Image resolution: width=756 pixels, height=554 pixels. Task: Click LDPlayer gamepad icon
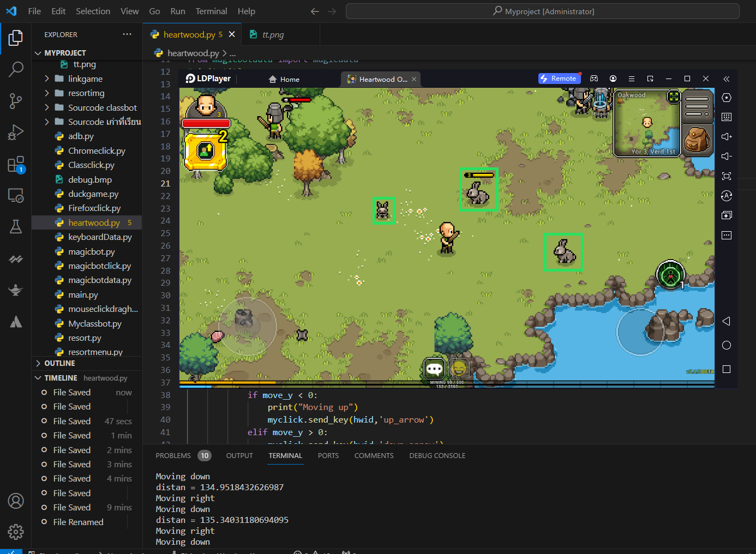tap(594, 79)
